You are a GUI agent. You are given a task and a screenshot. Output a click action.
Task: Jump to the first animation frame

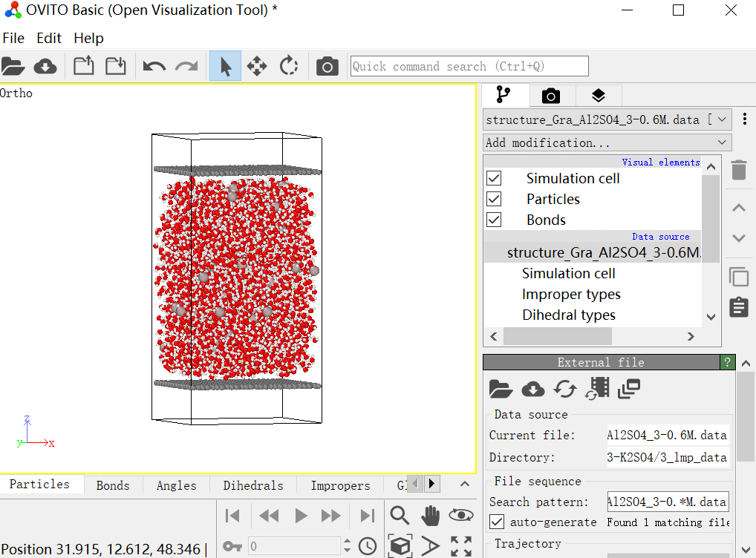tap(232, 516)
